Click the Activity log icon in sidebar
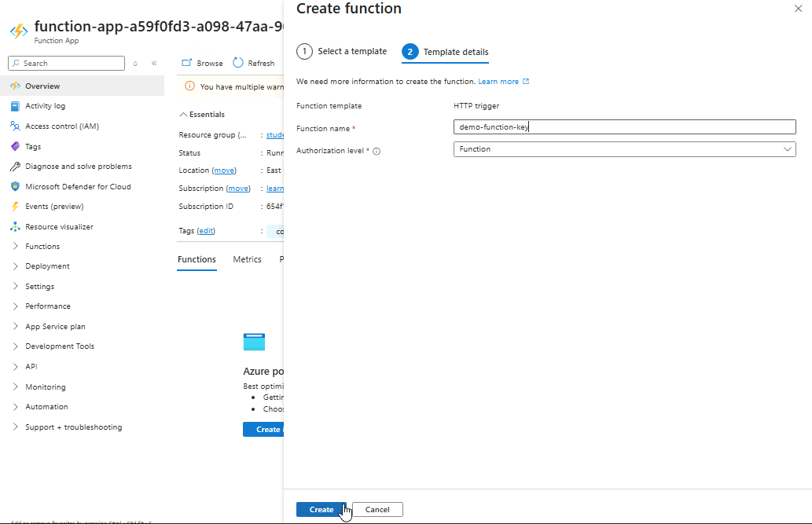812x524 pixels. coord(15,106)
